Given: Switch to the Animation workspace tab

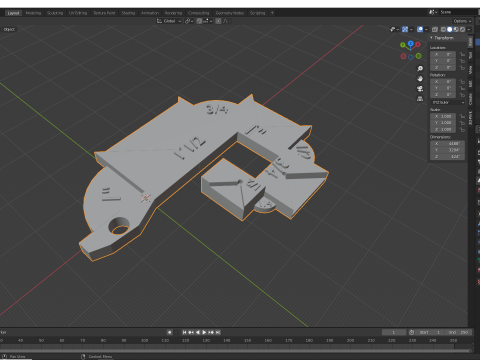Looking at the screenshot, I should coord(150,13).
